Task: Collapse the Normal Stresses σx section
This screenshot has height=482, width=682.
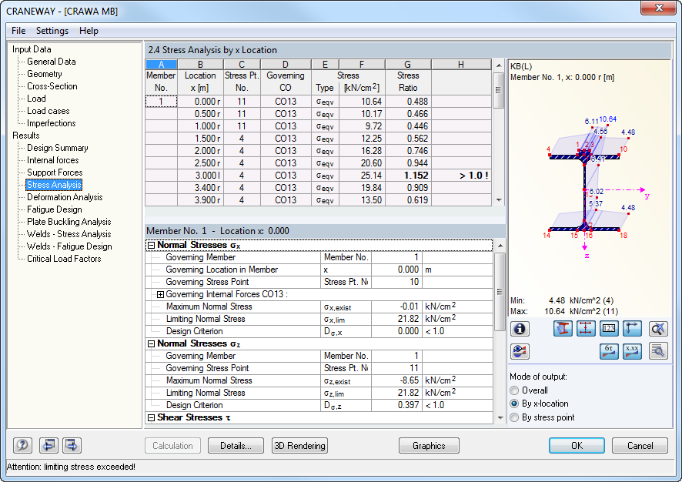Action: pos(151,245)
